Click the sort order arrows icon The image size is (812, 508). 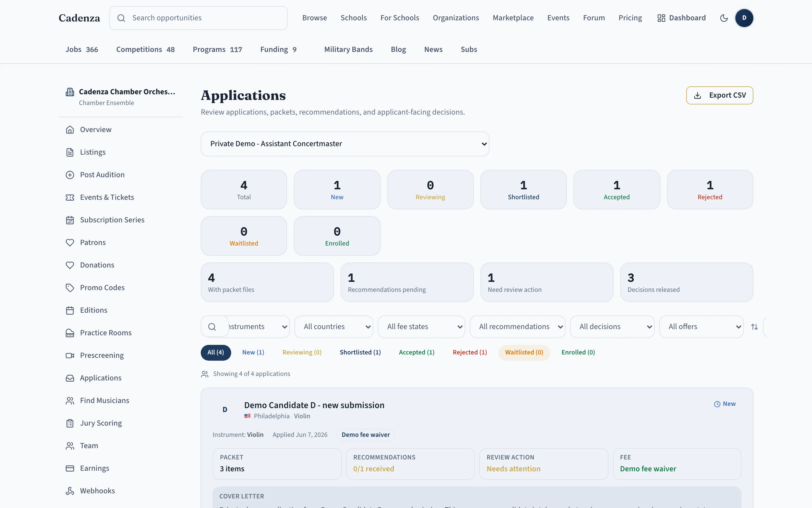(x=754, y=327)
